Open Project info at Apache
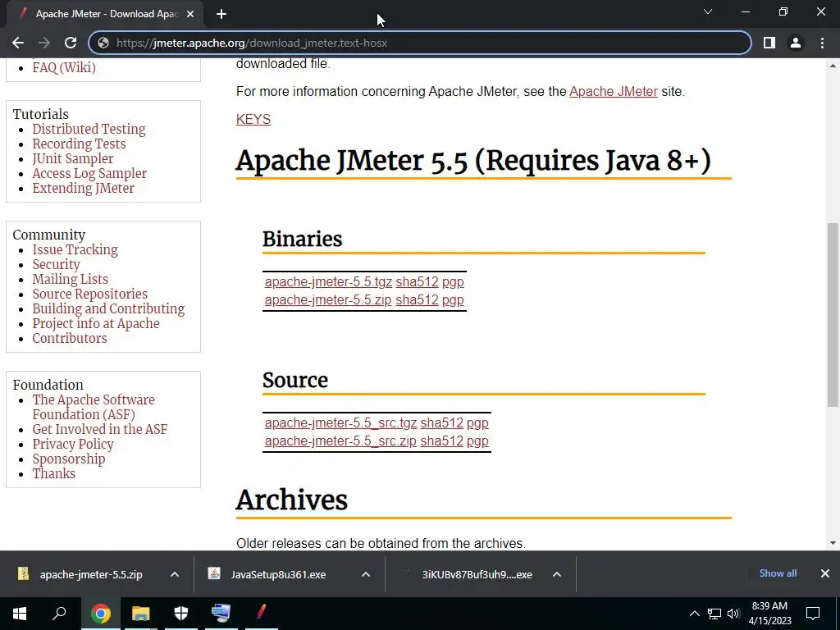This screenshot has height=630, width=840. click(x=96, y=323)
